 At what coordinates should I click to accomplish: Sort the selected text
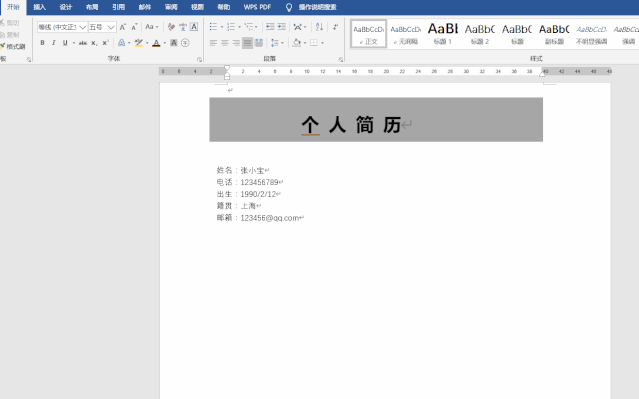320,27
